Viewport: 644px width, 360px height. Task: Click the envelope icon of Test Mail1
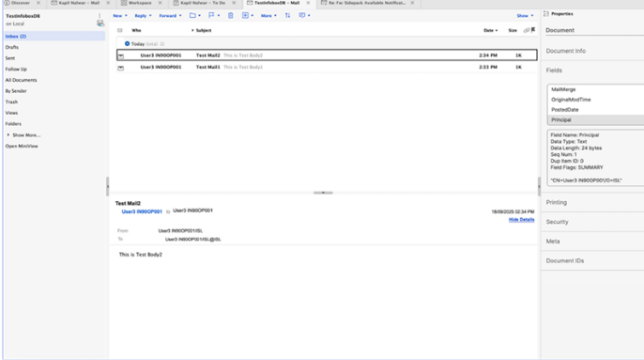tap(121, 68)
